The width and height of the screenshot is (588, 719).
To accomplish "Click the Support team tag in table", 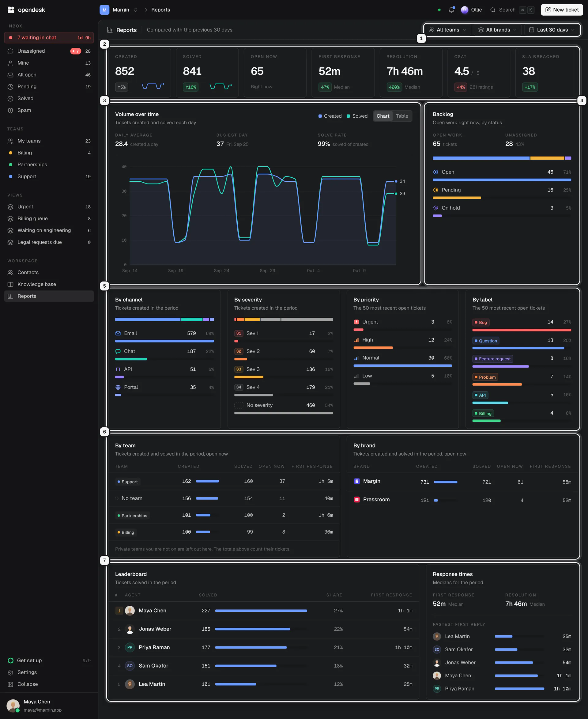I will 127,482.
